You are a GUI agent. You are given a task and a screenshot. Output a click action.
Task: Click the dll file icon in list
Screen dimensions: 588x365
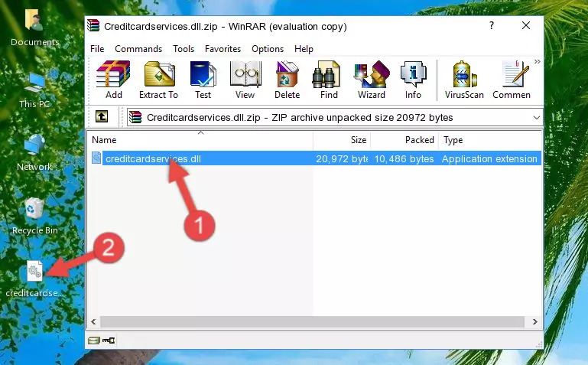pos(96,158)
